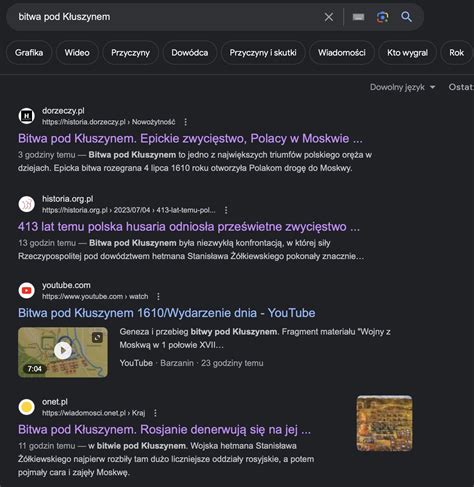Screen dimensions: 474x487
Task: Select the Wideo filter chip
Action: [77, 53]
